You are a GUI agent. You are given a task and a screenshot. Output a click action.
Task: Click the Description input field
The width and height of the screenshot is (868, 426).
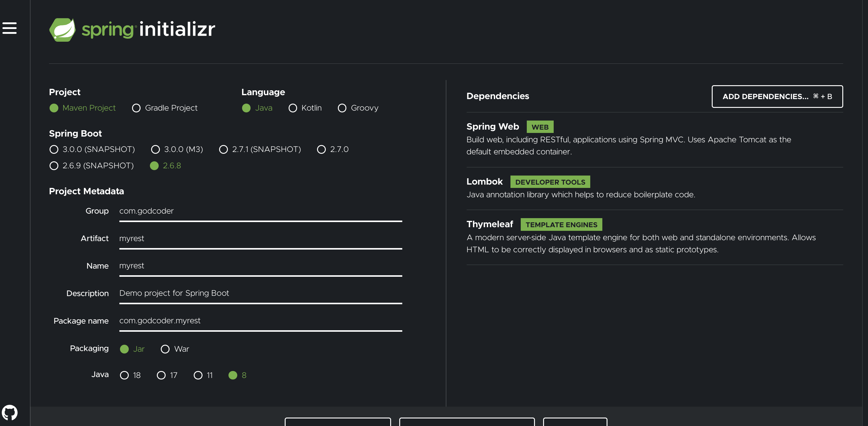pos(260,293)
